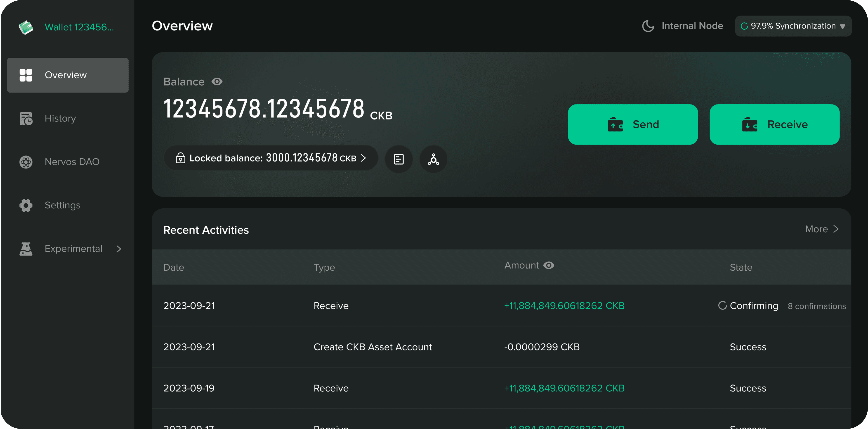The width and height of the screenshot is (868, 429).
Task: Click the Confirming sync spinner indicator
Action: (x=722, y=305)
